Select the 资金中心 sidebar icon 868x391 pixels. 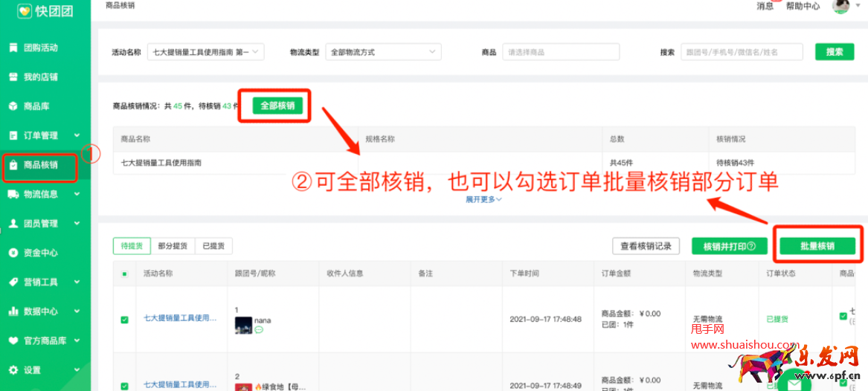(x=13, y=253)
